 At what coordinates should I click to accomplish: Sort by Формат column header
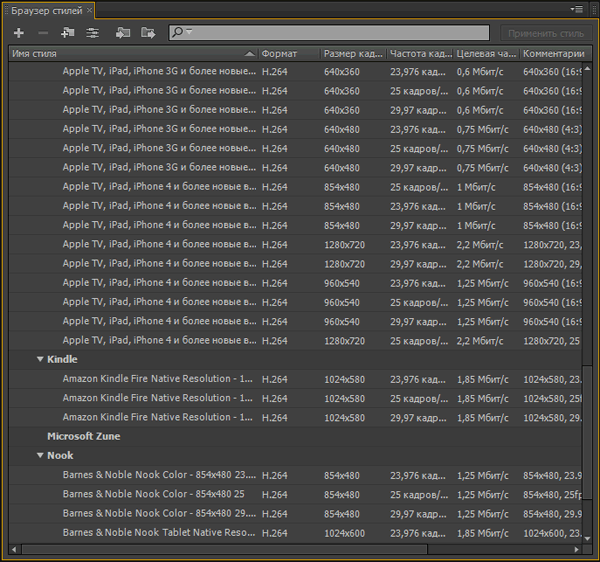click(289, 54)
